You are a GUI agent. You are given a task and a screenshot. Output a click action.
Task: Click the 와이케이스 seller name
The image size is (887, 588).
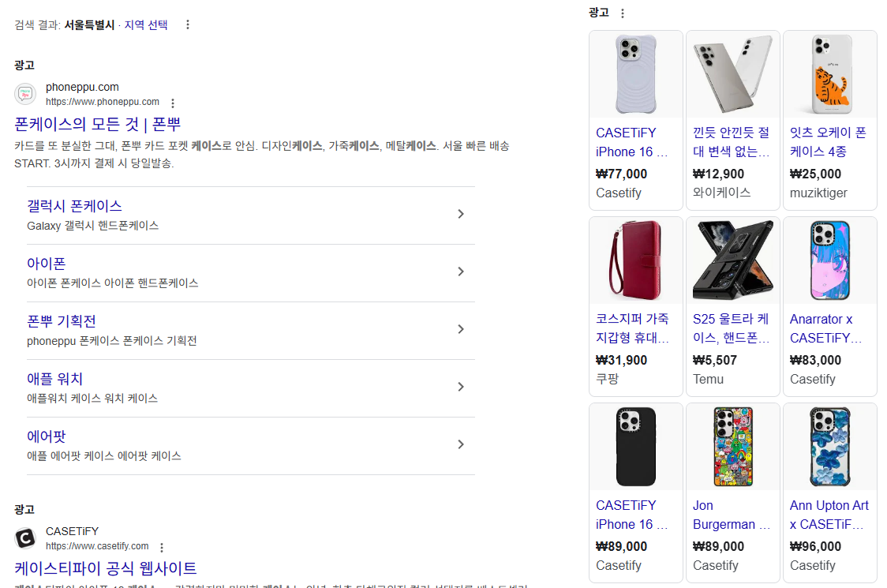click(722, 193)
